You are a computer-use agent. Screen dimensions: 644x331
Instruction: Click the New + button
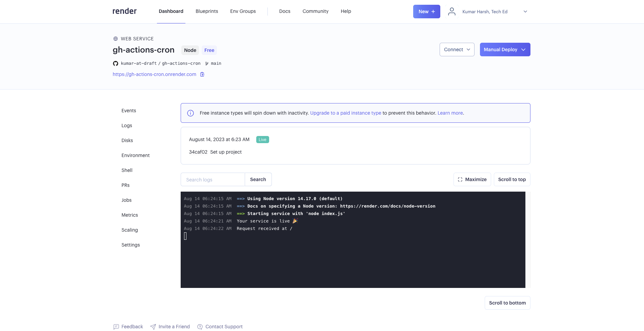[x=426, y=12]
